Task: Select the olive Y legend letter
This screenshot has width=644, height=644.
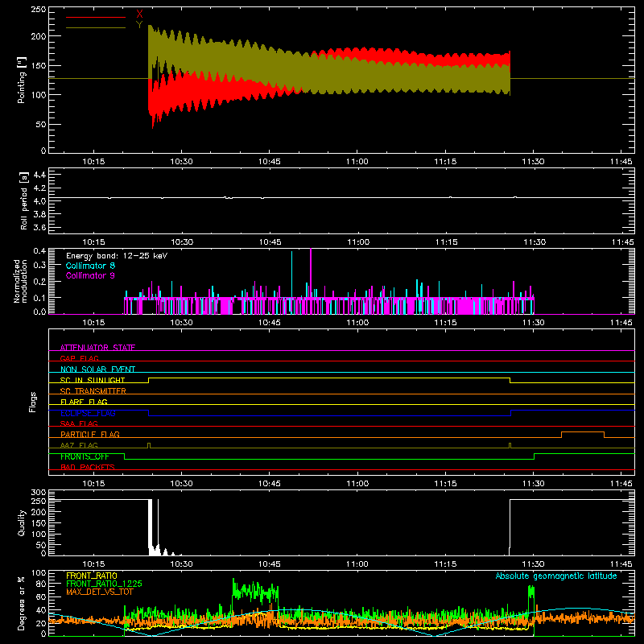Action: point(139,25)
